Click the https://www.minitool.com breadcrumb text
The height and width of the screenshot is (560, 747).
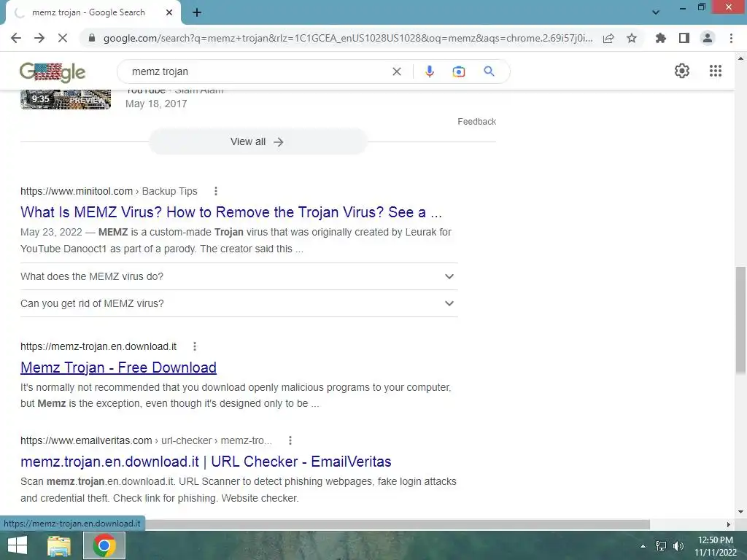77,191
